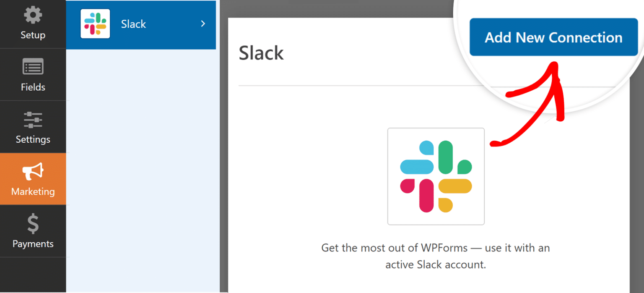The height and width of the screenshot is (293, 644).
Task: Click the Settings sliders icon
Action: (33, 119)
